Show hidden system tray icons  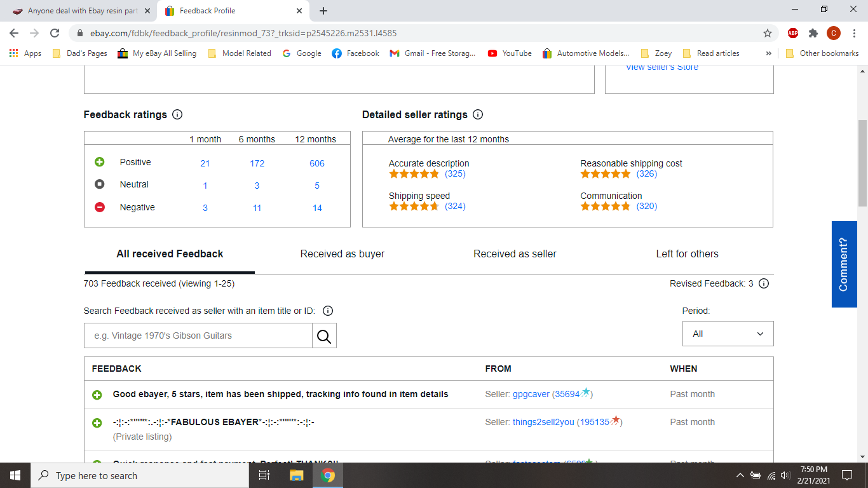(740, 475)
